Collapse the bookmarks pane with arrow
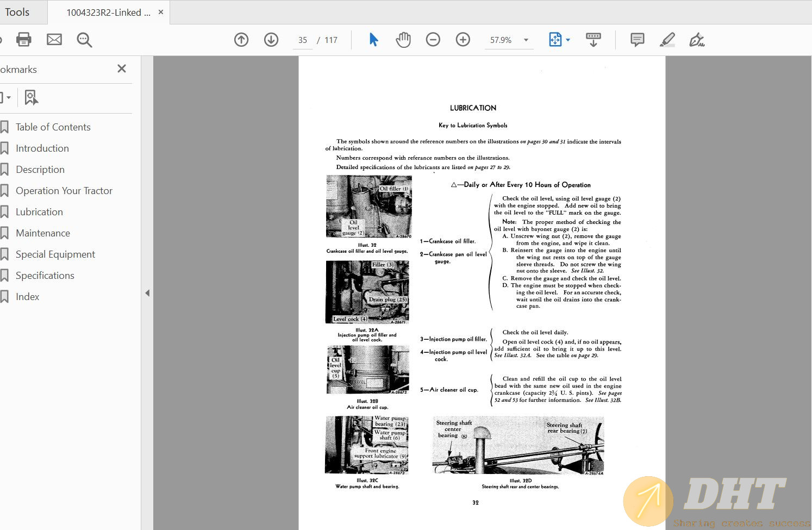This screenshot has height=530, width=812. click(147, 293)
